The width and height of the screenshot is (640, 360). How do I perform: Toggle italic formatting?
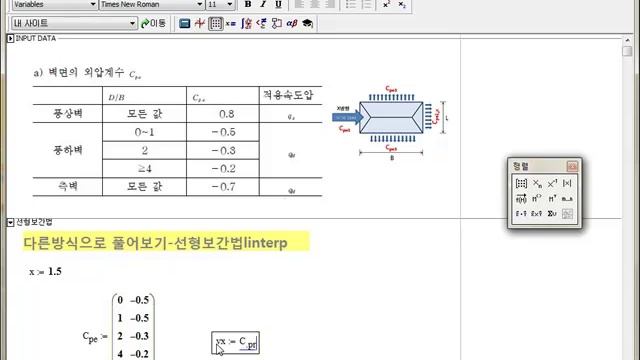(263, 4)
